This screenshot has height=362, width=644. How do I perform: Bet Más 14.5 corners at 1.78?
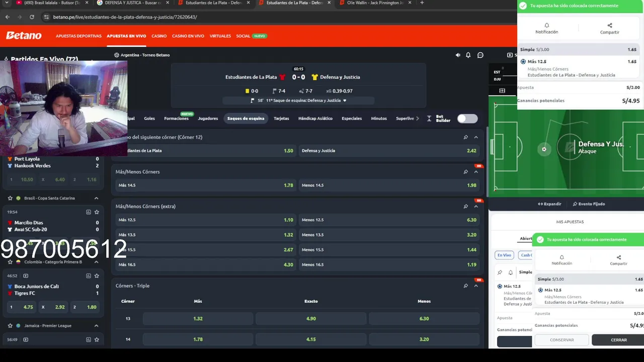point(206,186)
